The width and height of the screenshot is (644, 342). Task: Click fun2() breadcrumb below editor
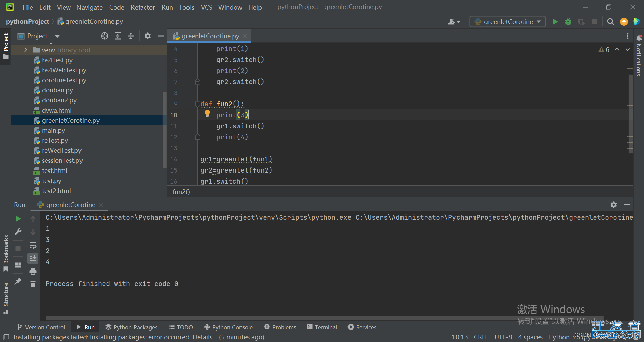(x=181, y=192)
